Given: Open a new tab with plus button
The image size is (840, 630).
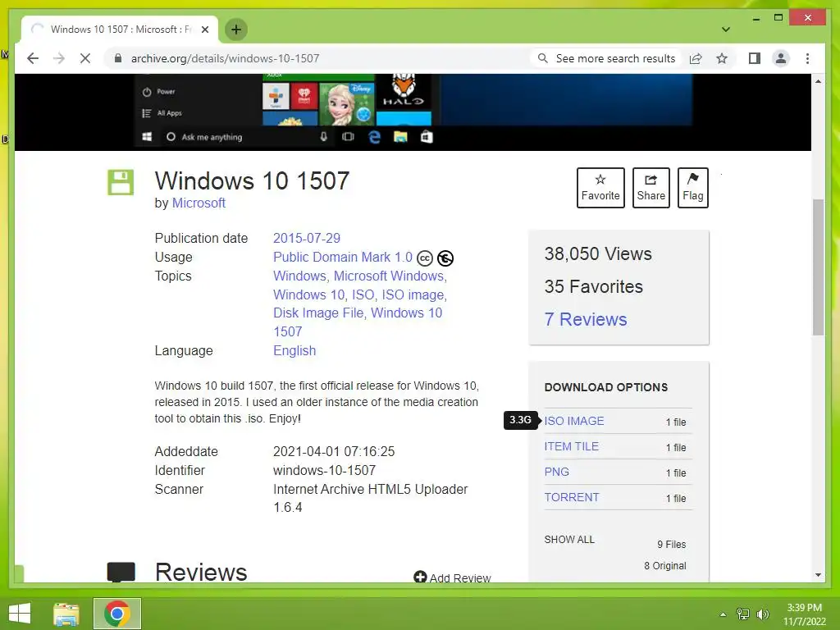Looking at the screenshot, I should tap(236, 30).
